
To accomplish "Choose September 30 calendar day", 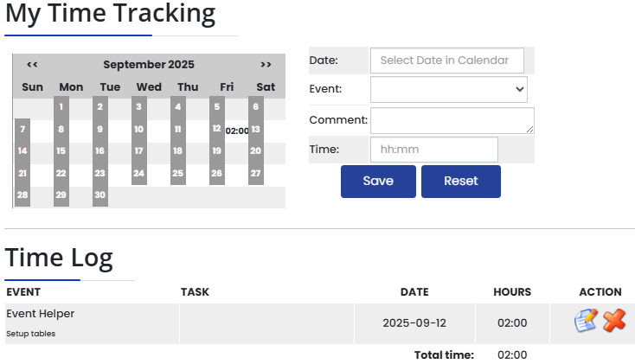I will (x=100, y=195).
